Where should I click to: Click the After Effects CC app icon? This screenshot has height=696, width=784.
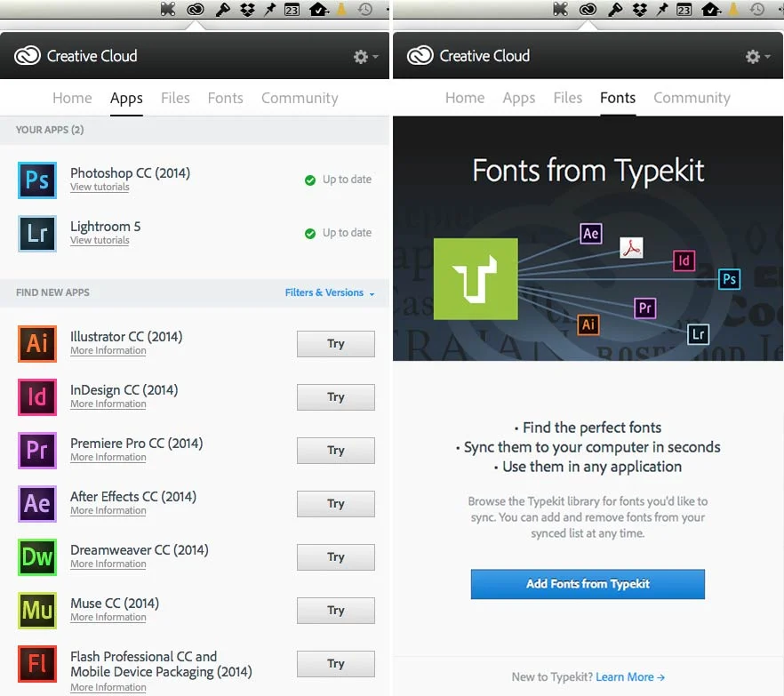click(37, 503)
